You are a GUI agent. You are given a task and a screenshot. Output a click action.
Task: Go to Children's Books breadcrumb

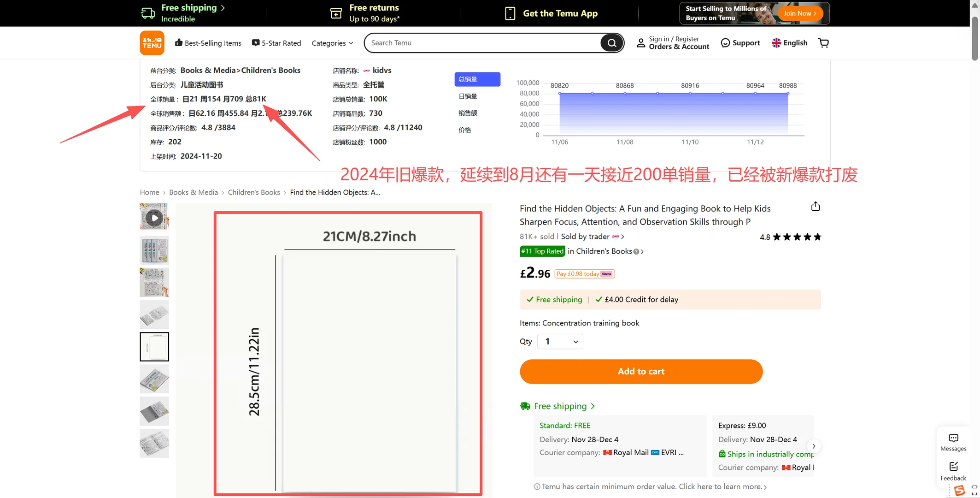tap(254, 192)
